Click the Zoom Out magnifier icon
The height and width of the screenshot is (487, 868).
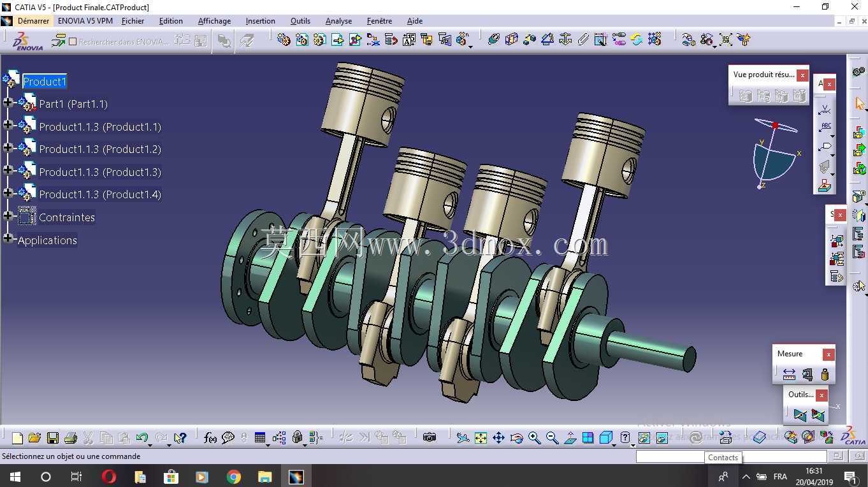(x=552, y=438)
